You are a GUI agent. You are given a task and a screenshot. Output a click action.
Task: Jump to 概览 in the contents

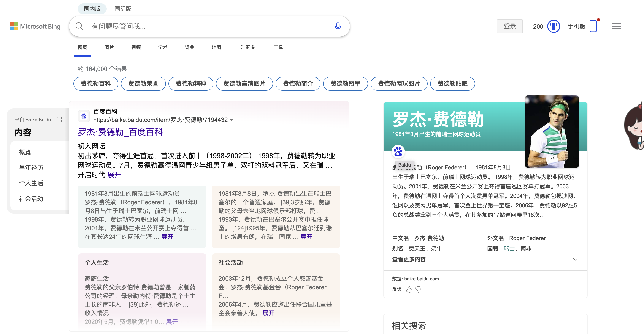point(25,152)
